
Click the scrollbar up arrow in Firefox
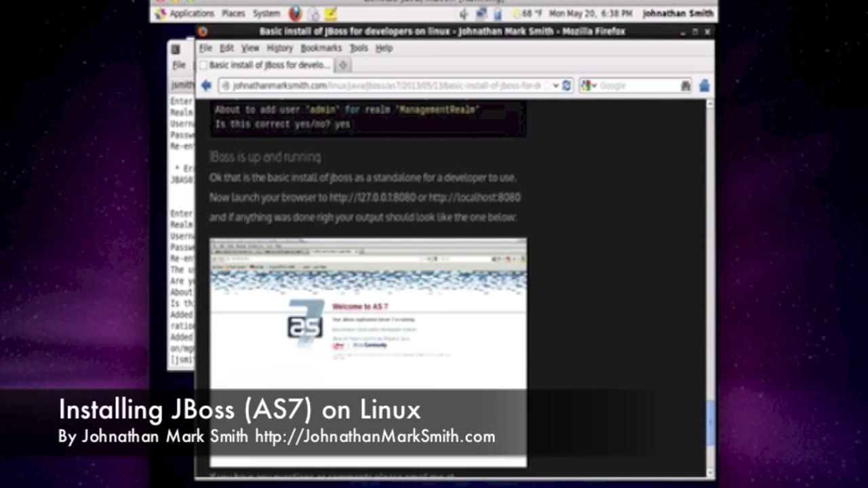(x=710, y=105)
